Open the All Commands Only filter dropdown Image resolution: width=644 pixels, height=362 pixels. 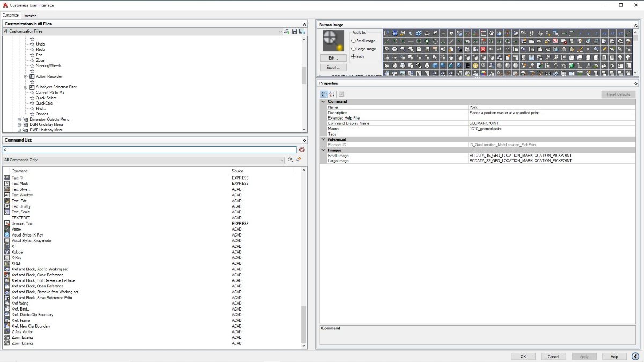tap(144, 160)
